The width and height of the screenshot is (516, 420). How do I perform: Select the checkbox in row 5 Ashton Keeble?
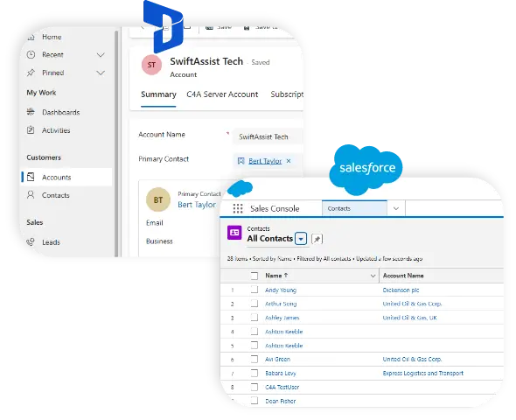coord(254,345)
